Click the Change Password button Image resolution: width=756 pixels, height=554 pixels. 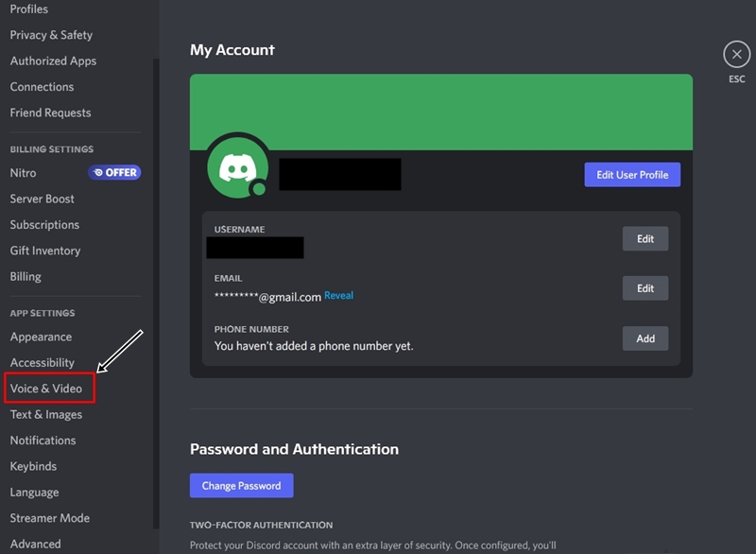[x=241, y=486]
